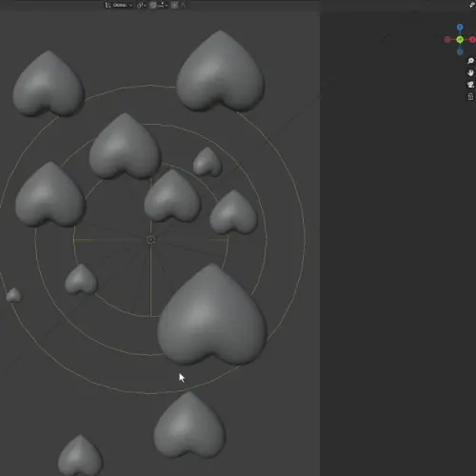This screenshot has width=476, height=476.
Task: Select the largest heart object
Action: click(211, 314)
